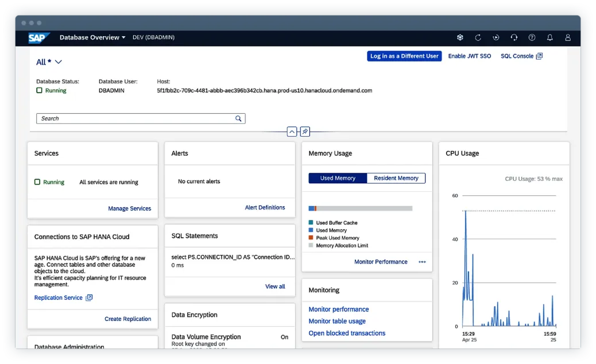Viewport: 596px width, 364px height.
Task: Pin the header using the pin toggle
Action: [305, 131]
